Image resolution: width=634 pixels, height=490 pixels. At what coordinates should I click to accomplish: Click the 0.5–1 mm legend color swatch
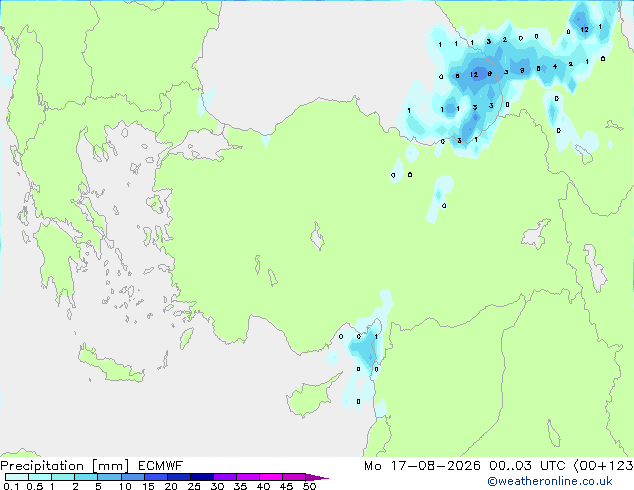tap(40, 477)
